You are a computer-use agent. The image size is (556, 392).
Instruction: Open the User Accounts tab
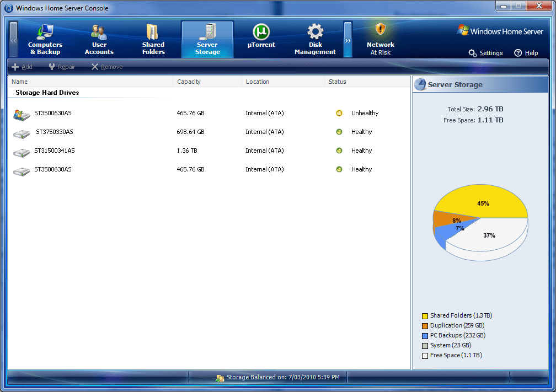99,39
